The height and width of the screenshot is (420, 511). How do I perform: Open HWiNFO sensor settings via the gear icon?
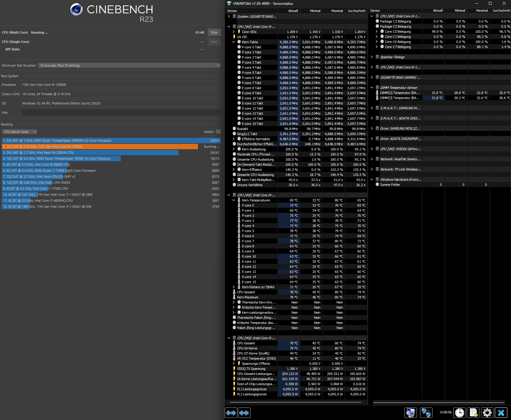(487, 413)
